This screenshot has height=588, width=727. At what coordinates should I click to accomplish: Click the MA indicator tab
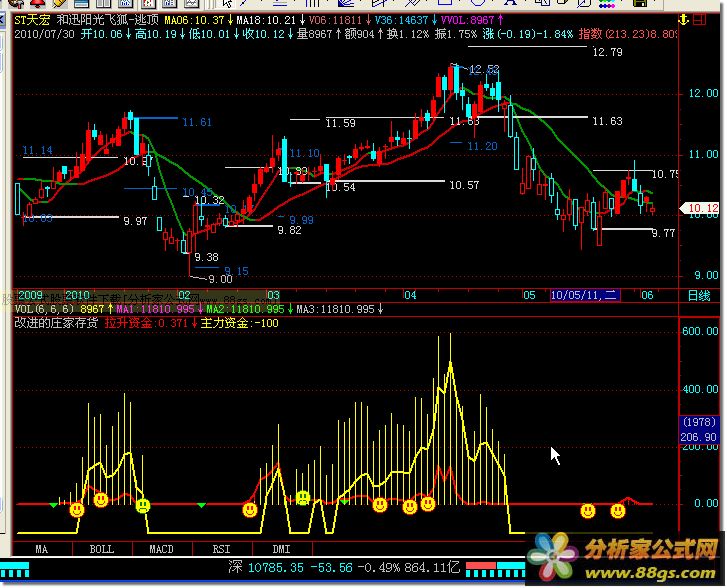41,549
